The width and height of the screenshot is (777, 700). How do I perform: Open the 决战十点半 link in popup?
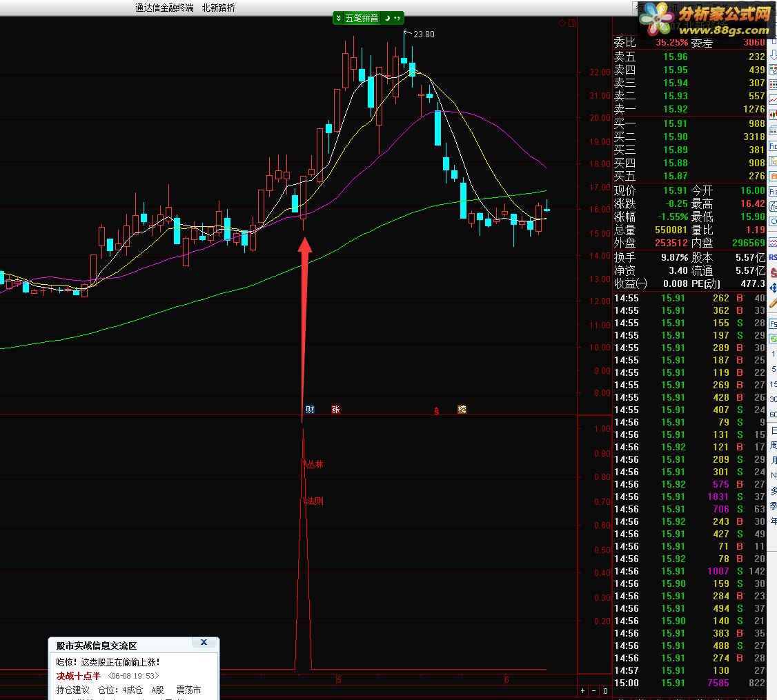click(x=78, y=676)
